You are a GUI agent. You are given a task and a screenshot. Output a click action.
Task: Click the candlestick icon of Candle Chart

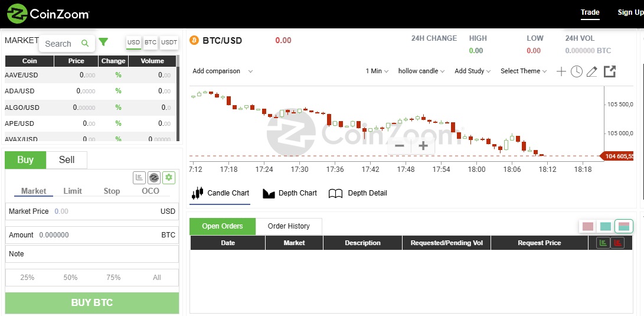click(198, 193)
